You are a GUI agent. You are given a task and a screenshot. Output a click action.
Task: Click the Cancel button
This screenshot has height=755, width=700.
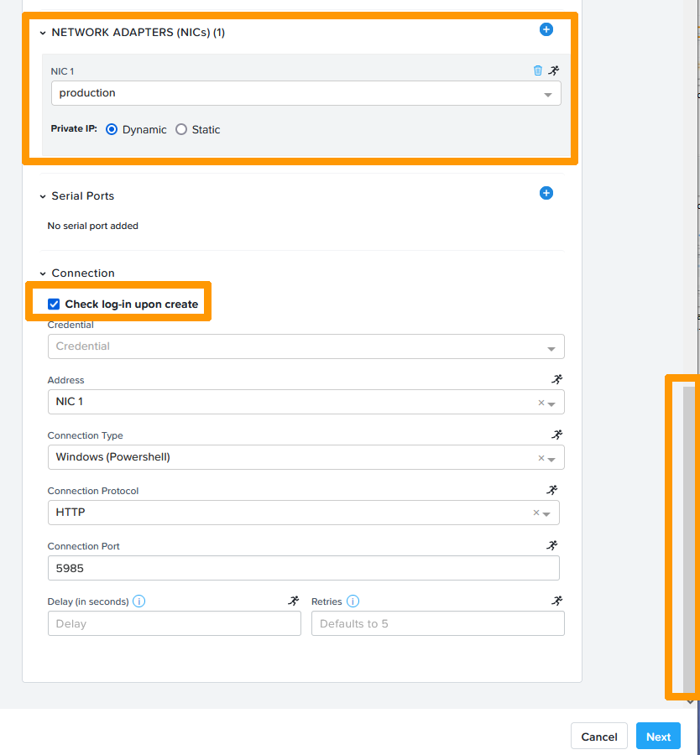pos(599,737)
